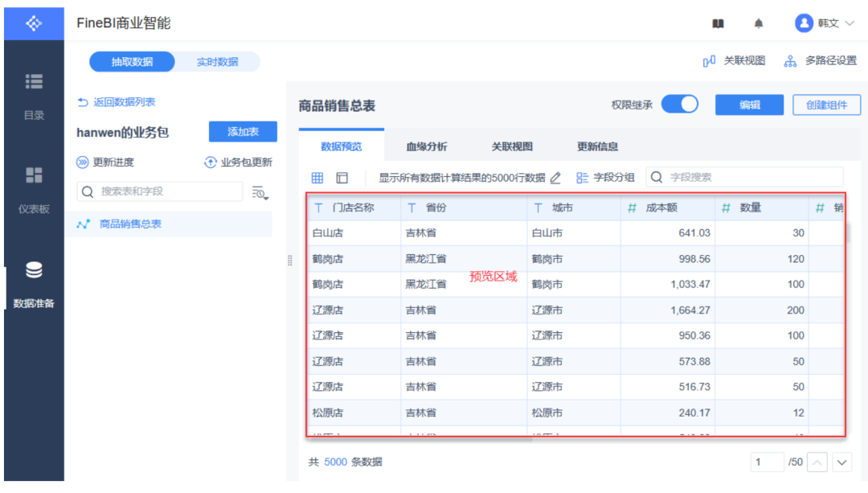The width and height of the screenshot is (868, 493).
Task: Click the 添加表 add table button
Action: click(243, 132)
